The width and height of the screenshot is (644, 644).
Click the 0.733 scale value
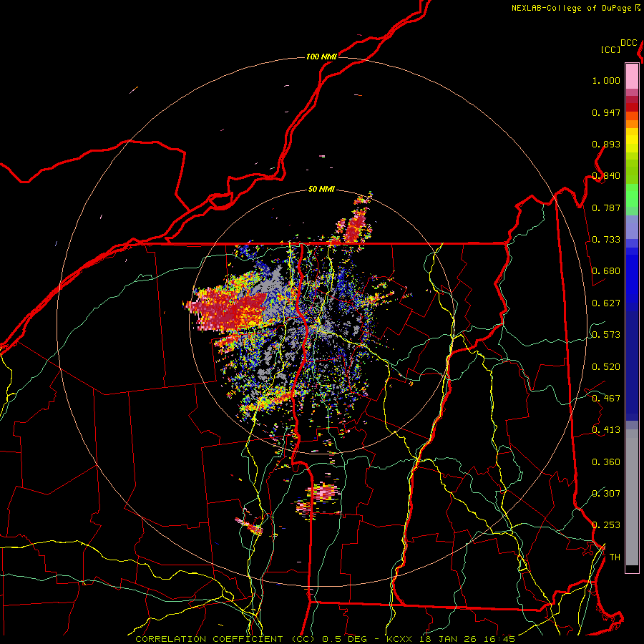pyautogui.click(x=606, y=240)
